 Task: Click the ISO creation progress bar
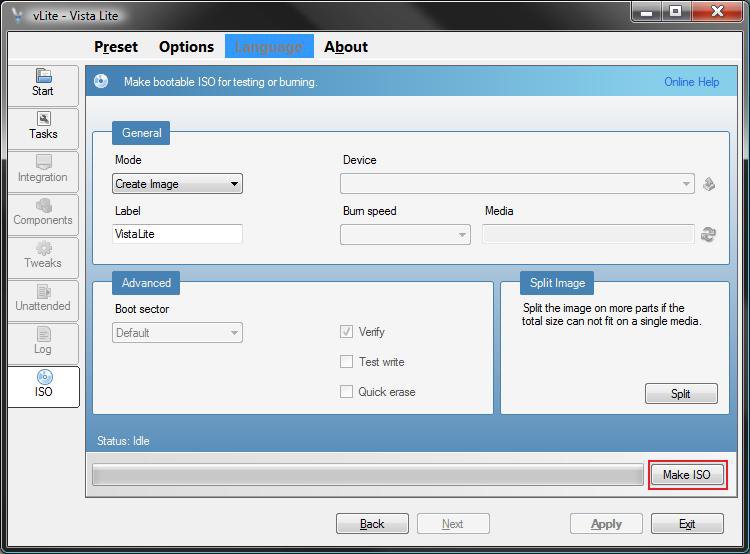click(368, 475)
